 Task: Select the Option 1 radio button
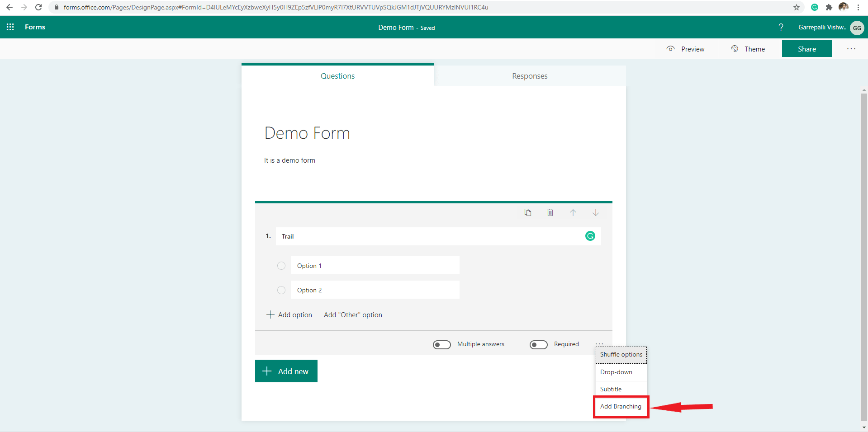tap(281, 266)
